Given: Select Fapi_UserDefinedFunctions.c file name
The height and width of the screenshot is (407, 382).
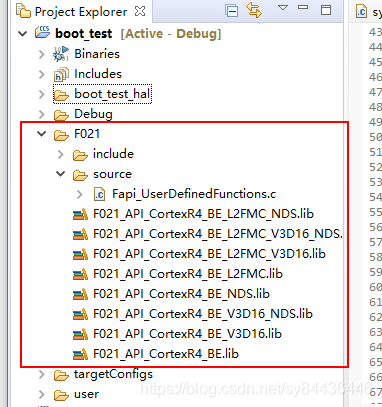Looking at the screenshot, I should 194,194.
